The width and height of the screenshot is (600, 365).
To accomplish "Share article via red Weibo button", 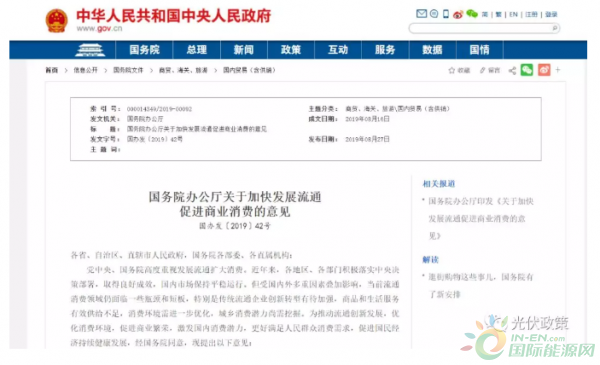I will tap(544, 70).
